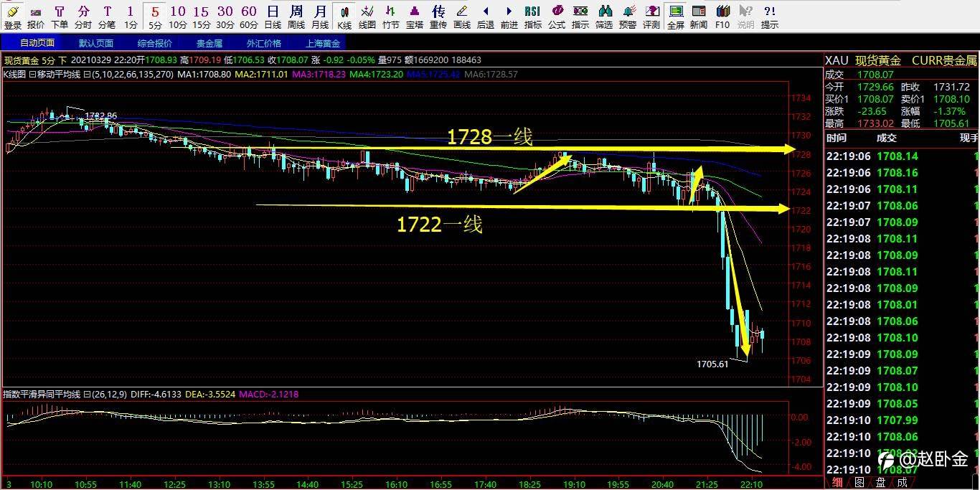The image size is (980, 490).
Task: Click the MA3:1718.23 value
Action: pyautogui.click(x=319, y=74)
